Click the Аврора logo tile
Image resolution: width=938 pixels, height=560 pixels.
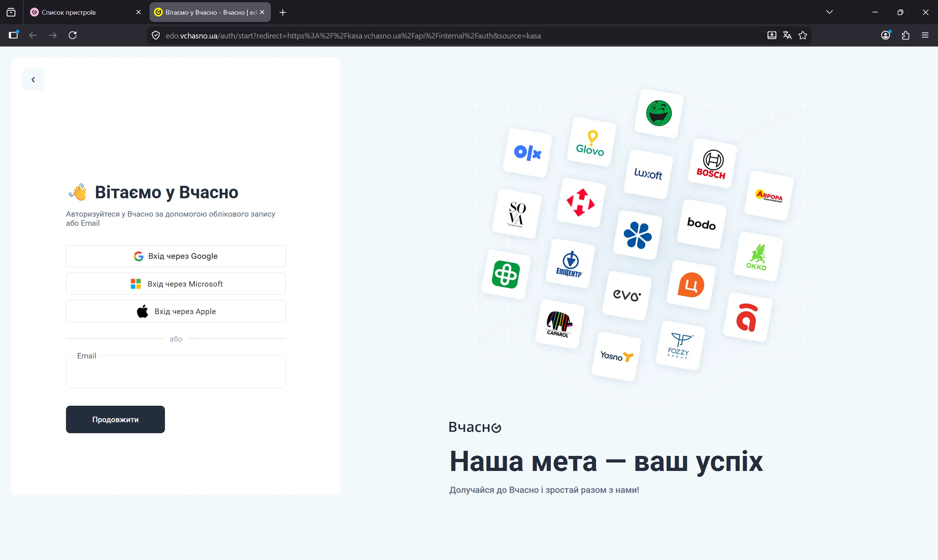[x=769, y=195]
